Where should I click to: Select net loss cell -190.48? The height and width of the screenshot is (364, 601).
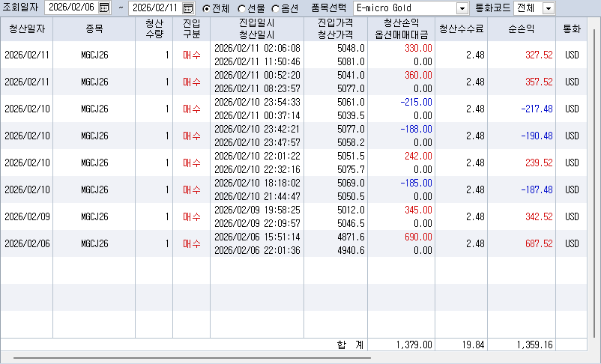tap(537, 136)
